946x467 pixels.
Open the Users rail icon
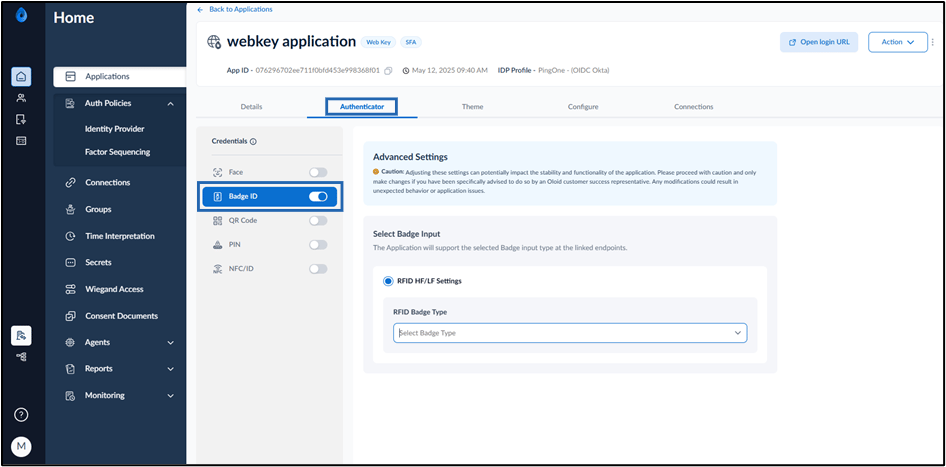tap(21, 98)
